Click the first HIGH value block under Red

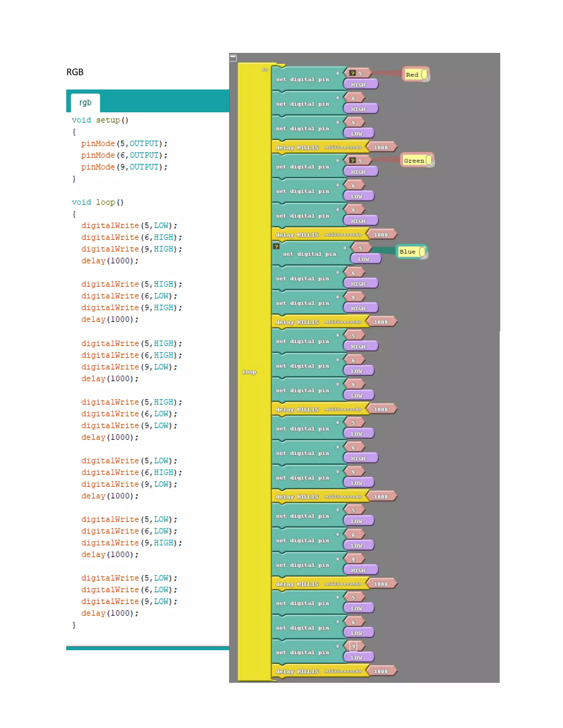pos(359,85)
